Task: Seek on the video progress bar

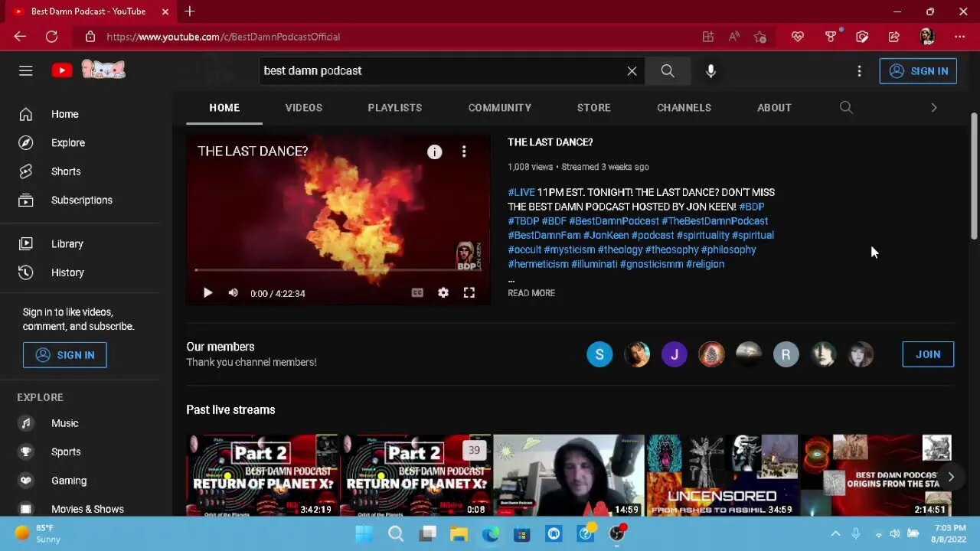Action: click(x=338, y=270)
